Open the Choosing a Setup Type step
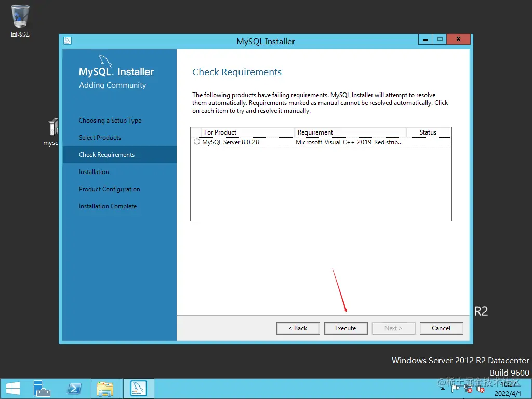 110,121
